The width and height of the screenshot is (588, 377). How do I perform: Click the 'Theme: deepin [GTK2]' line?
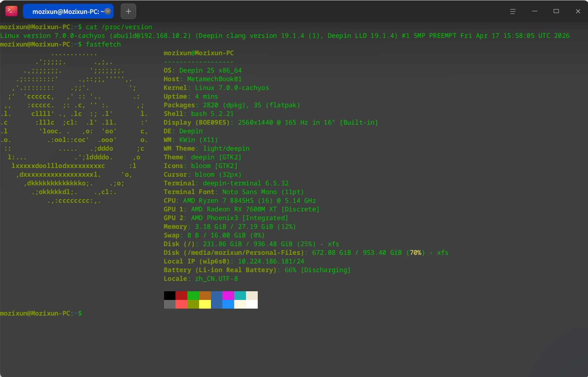point(203,157)
